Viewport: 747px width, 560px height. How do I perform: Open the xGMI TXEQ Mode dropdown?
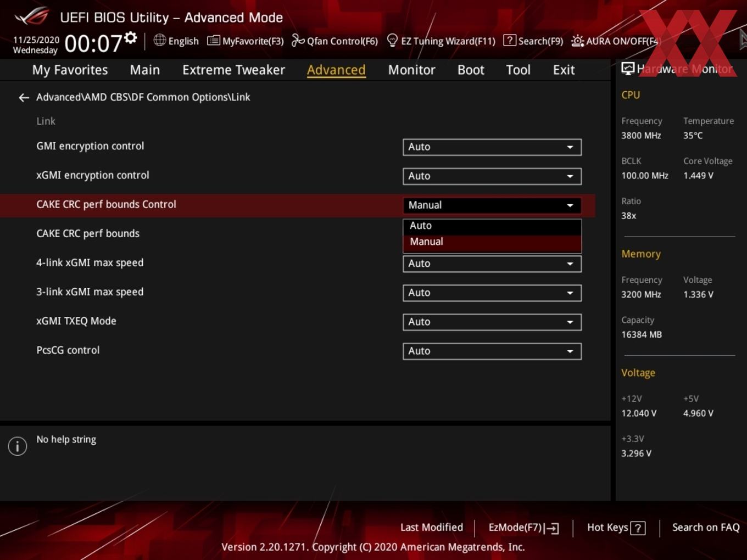[x=492, y=322]
